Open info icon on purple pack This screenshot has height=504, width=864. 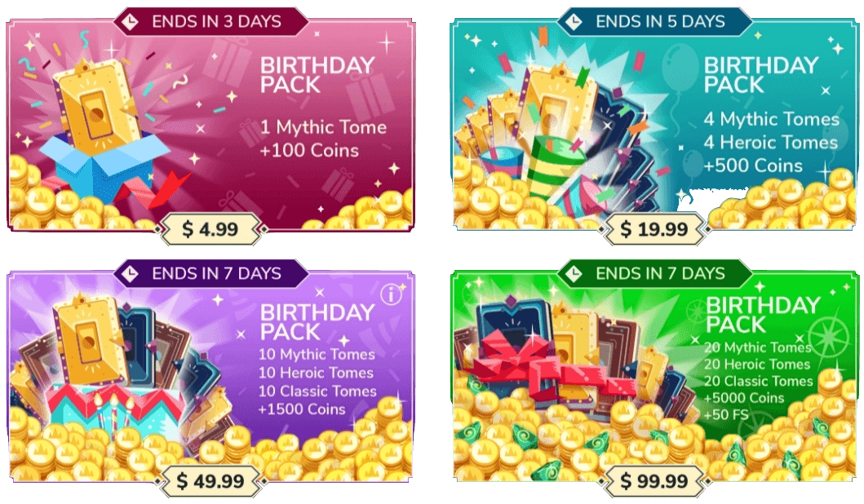click(x=391, y=295)
